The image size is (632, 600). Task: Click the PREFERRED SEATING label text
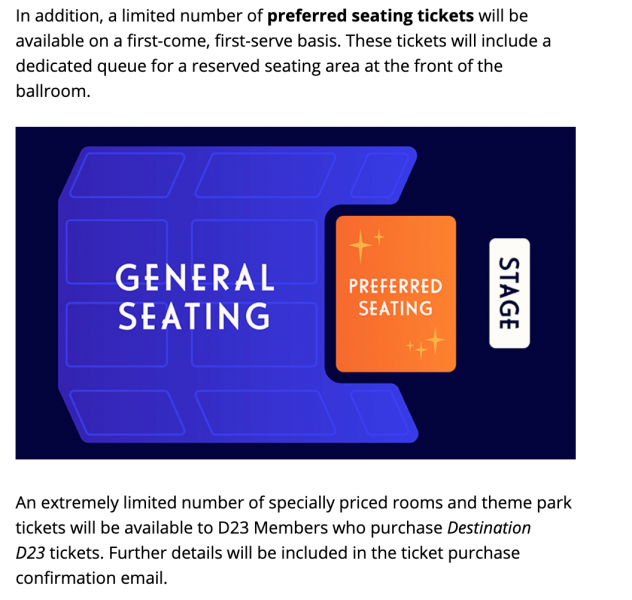click(395, 297)
